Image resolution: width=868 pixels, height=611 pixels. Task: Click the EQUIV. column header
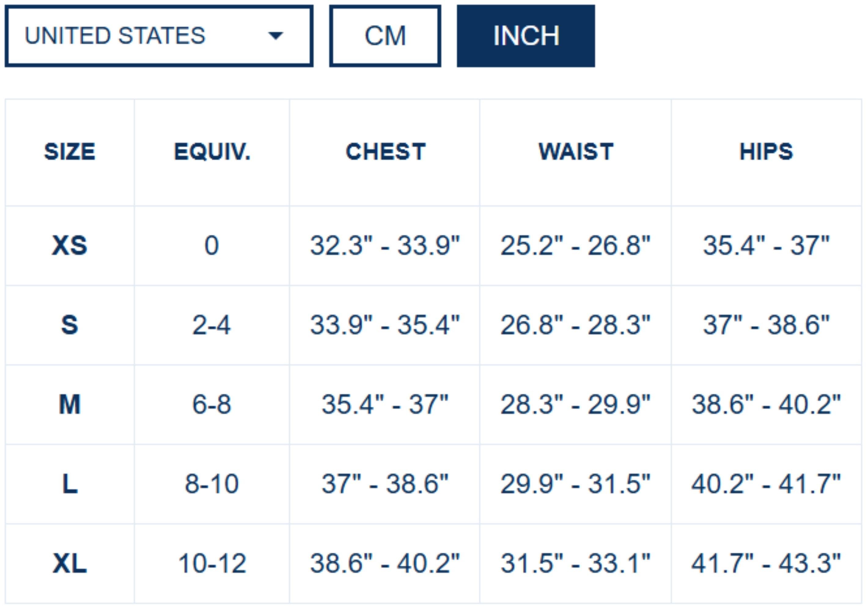212,152
